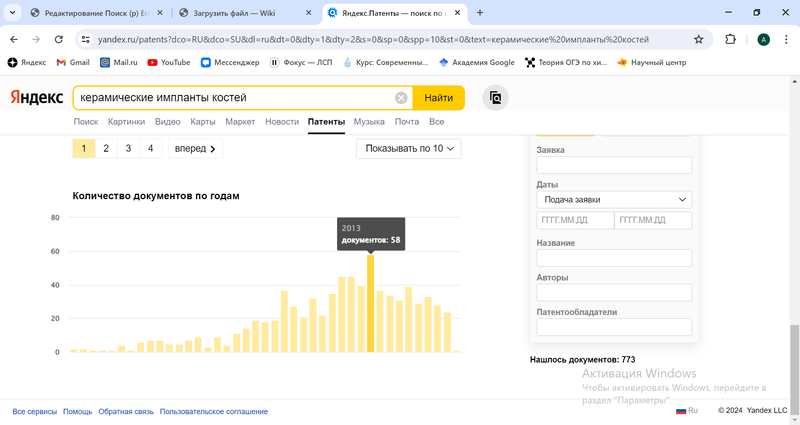
Task: Switch to the 'Загрузить файл — Wiki' browser tab
Action: pos(240,13)
